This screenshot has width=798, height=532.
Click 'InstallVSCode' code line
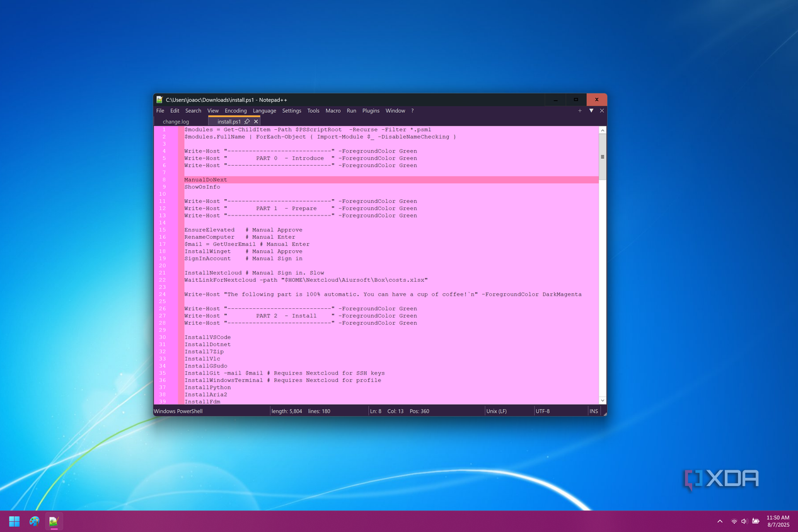[x=207, y=337]
